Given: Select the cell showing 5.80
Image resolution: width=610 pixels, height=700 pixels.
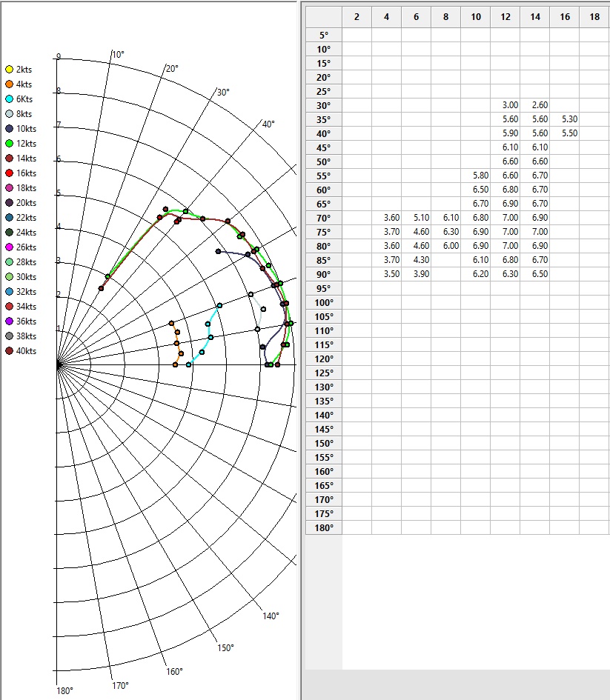Looking at the screenshot, I should [476, 176].
